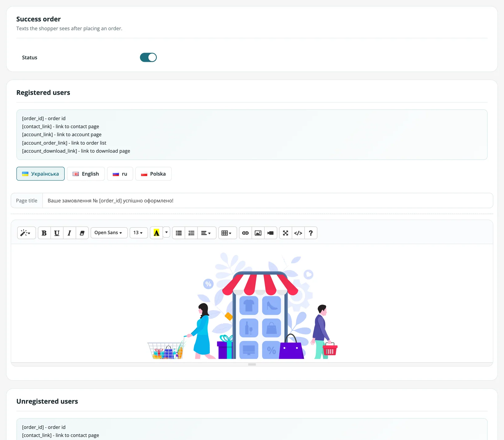Toggle the Status switch off
This screenshot has width=504, height=440.
(148, 57)
